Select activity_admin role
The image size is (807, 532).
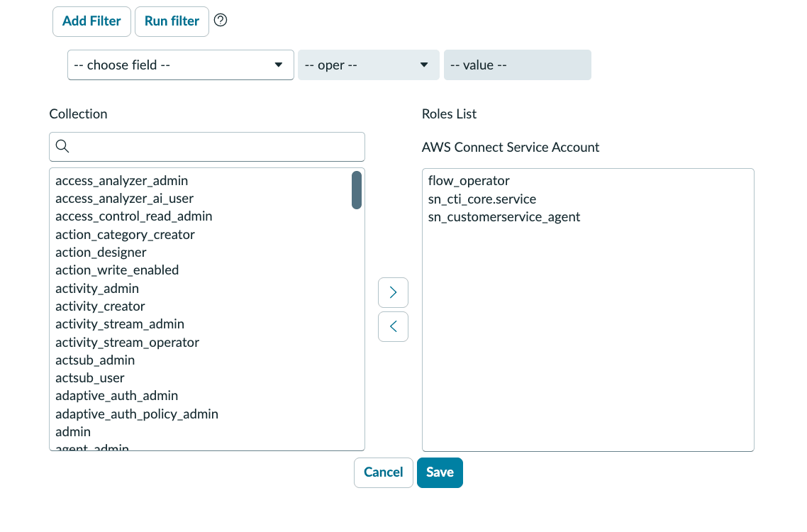pyautogui.click(x=97, y=289)
